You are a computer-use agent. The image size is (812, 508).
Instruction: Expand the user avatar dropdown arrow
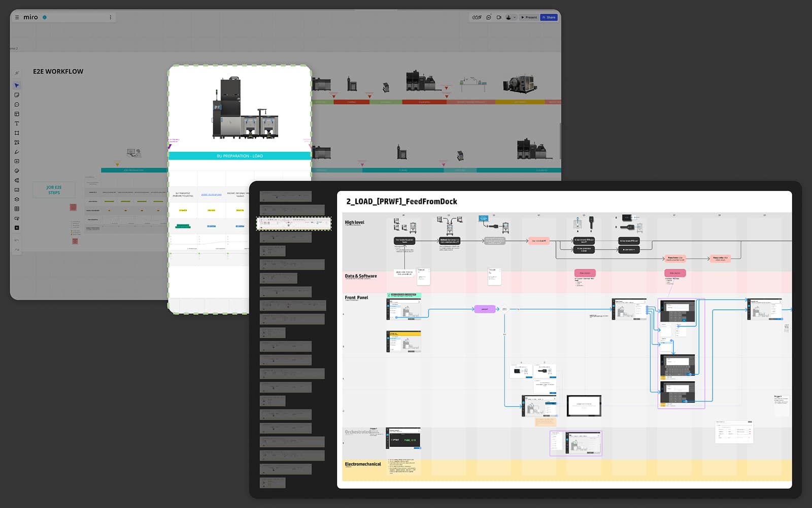pos(515,17)
